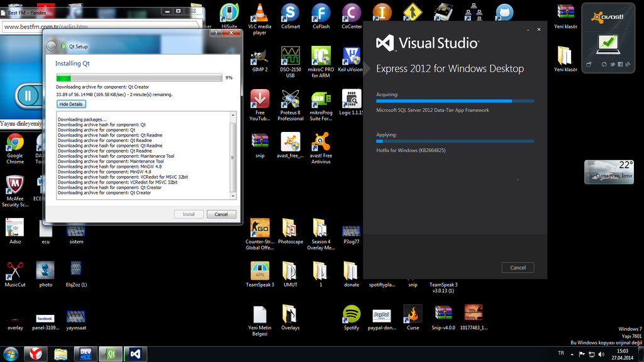This screenshot has width=644, height=362.
Task: Click the TR language indicator
Action: tap(561, 353)
